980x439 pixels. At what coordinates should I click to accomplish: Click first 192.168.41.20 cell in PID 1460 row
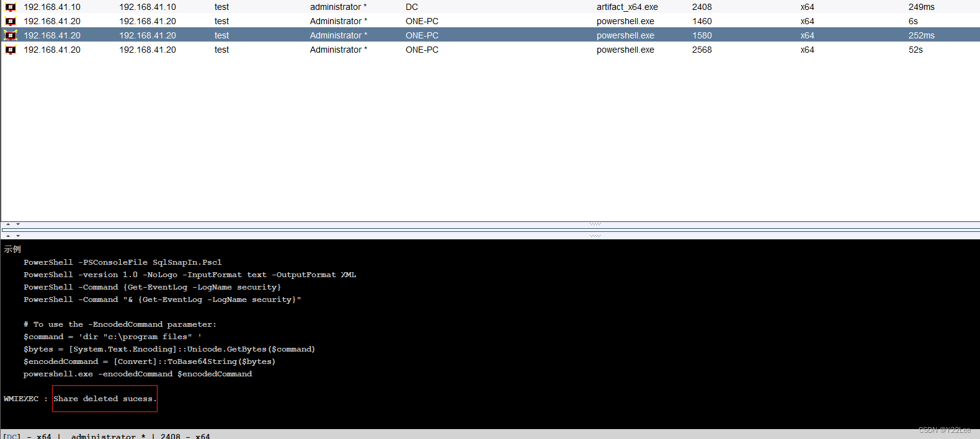point(52,21)
